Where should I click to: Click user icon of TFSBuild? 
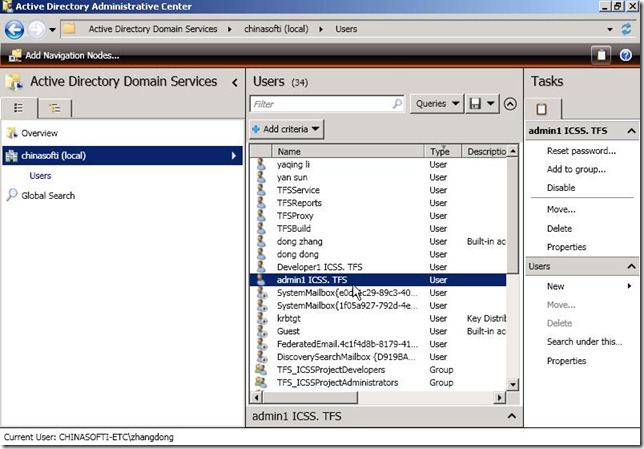click(x=261, y=228)
